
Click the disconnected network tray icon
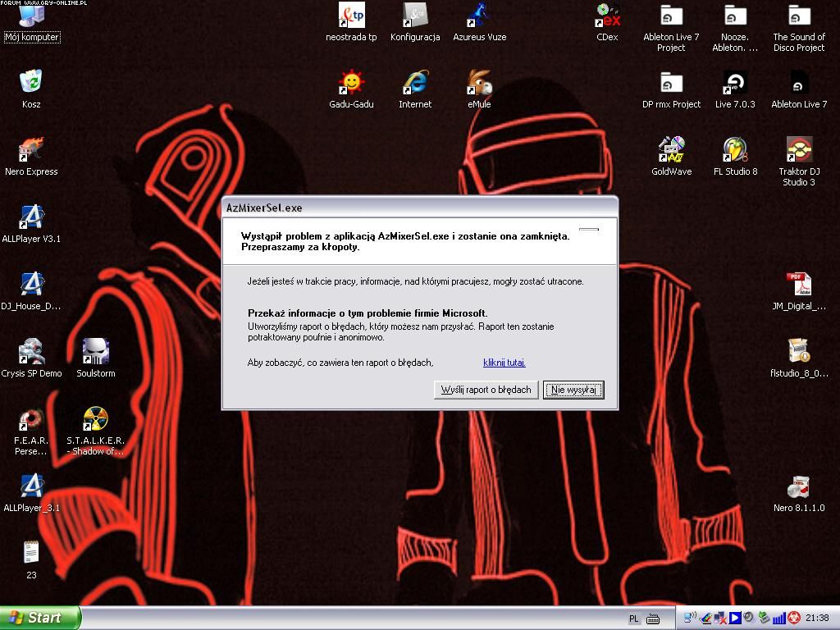click(720, 619)
